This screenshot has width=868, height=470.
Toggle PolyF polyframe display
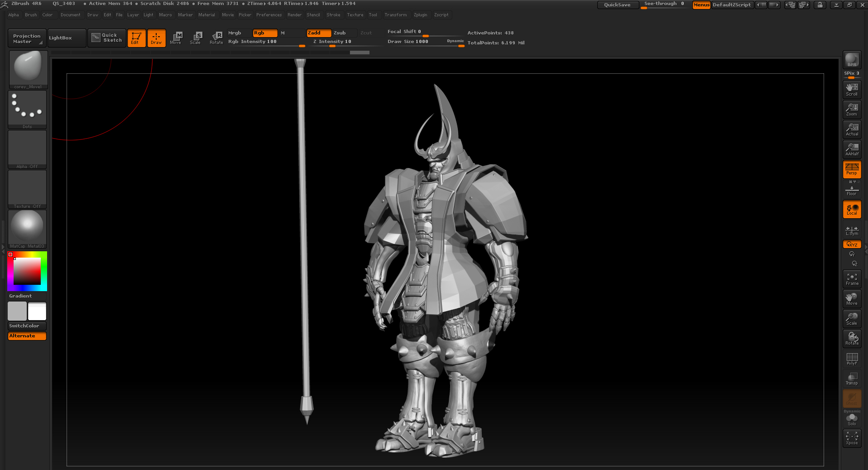(x=852, y=359)
